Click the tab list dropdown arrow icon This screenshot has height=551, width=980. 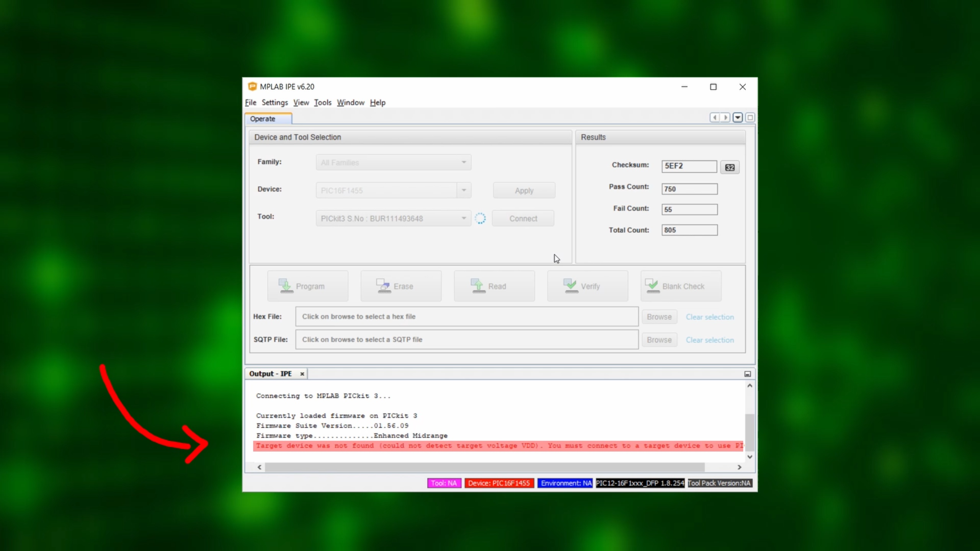click(738, 117)
